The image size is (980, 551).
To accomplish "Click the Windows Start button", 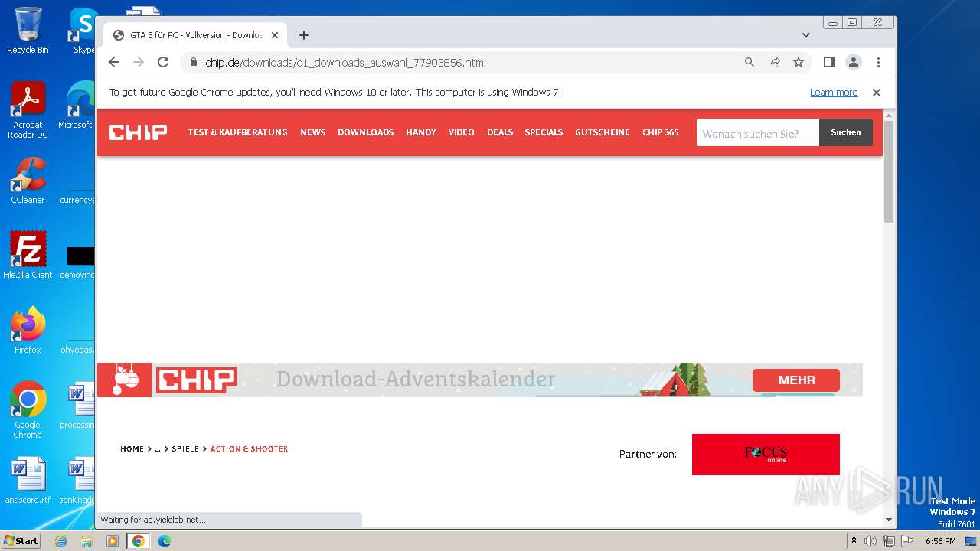I will click(x=21, y=541).
